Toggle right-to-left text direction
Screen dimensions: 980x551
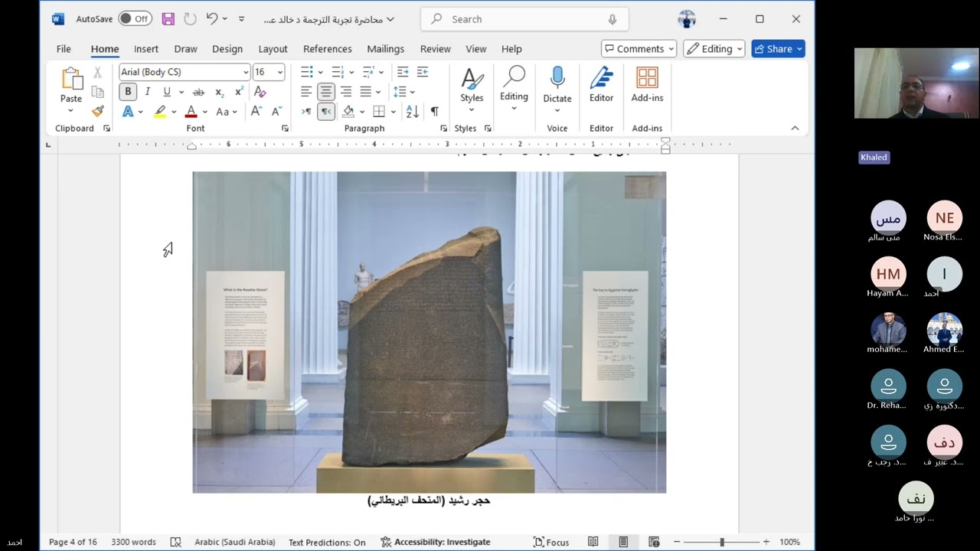326,112
